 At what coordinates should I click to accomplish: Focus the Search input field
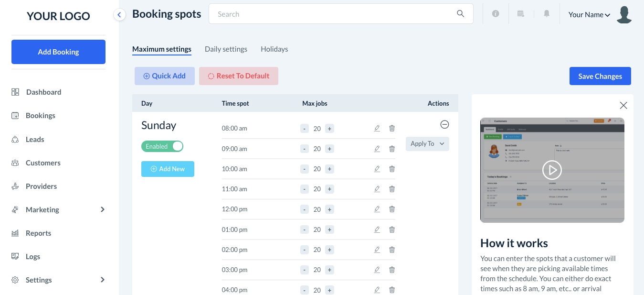point(334,14)
